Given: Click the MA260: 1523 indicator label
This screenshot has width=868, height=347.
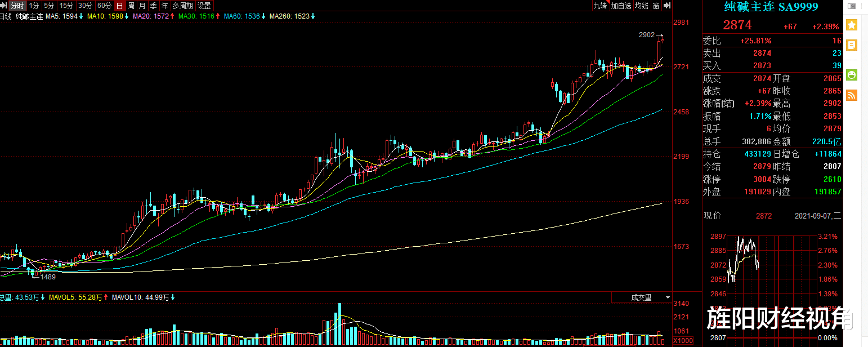Looking at the screenshot, I should (292, 16).
